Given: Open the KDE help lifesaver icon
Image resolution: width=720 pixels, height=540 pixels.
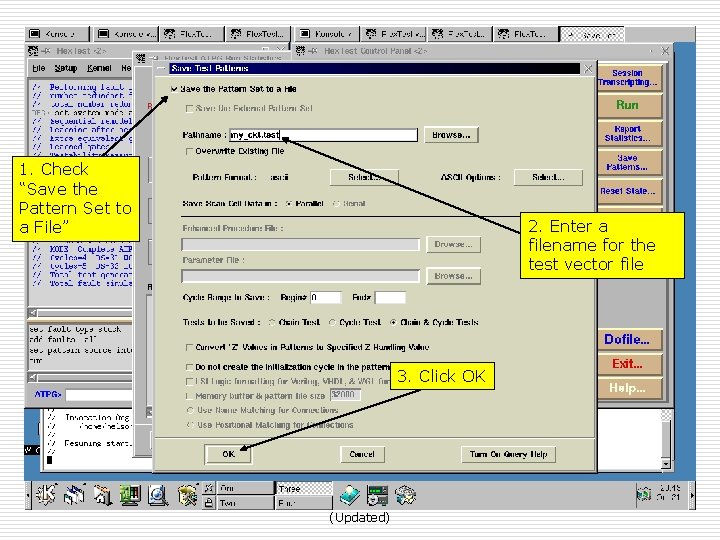Looking at the screenshot, I should coord(158,495).
